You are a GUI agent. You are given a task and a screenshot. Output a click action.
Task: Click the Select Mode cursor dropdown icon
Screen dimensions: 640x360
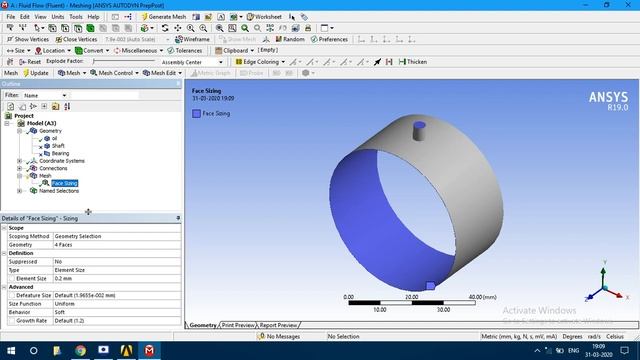coord(38,28)
